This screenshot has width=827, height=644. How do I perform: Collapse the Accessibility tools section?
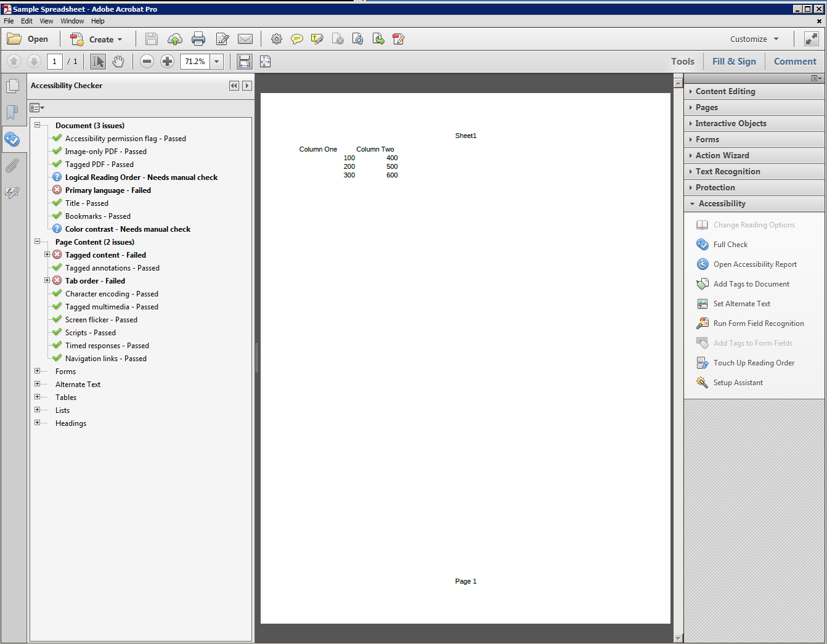[x=754, y=203]
